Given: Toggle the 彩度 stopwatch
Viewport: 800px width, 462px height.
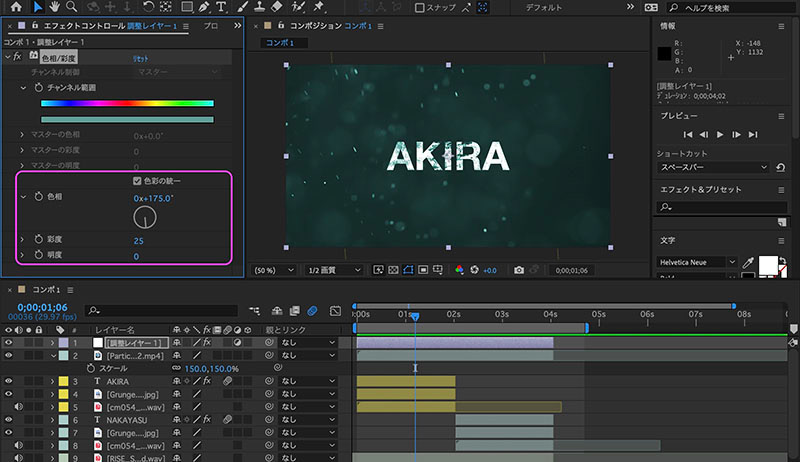Looking at the screenshot, I should [x=39, y=239].
